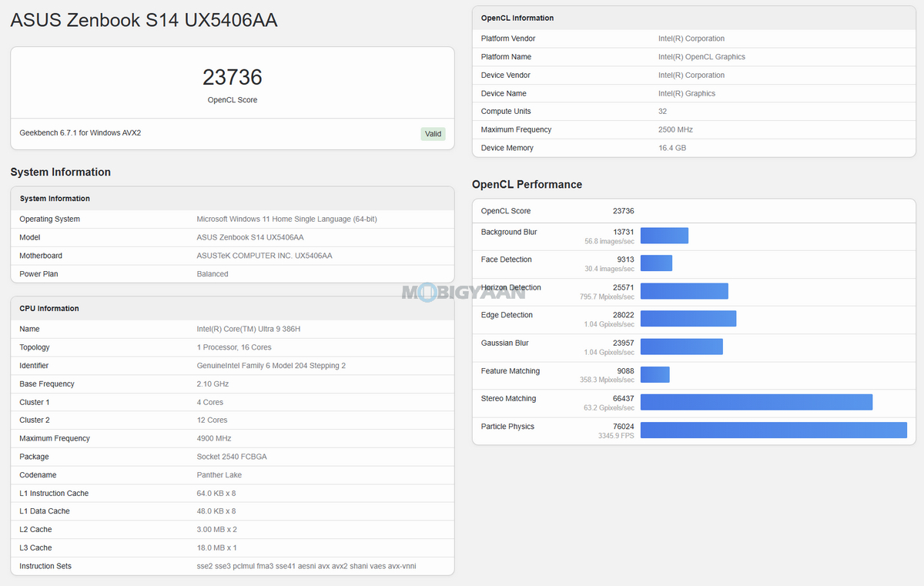Click the Horizon Detection score bar
The height and width of the screenshot is (586, 924).
(685, 291)
